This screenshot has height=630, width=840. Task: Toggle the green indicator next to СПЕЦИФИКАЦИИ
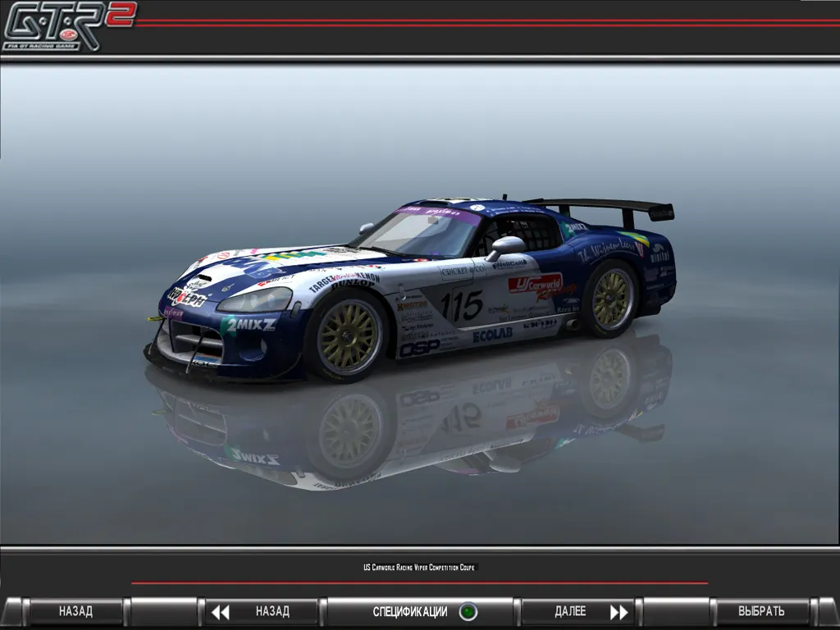coord(468,612)
